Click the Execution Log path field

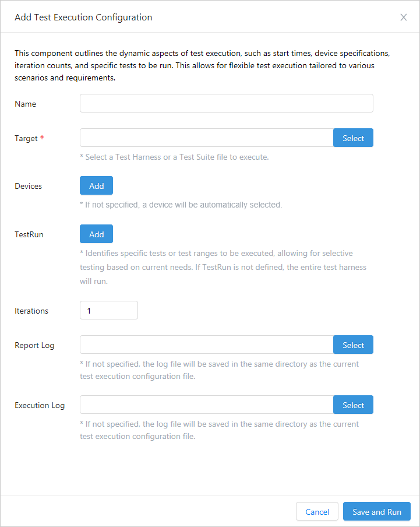[x=206, y=405]
